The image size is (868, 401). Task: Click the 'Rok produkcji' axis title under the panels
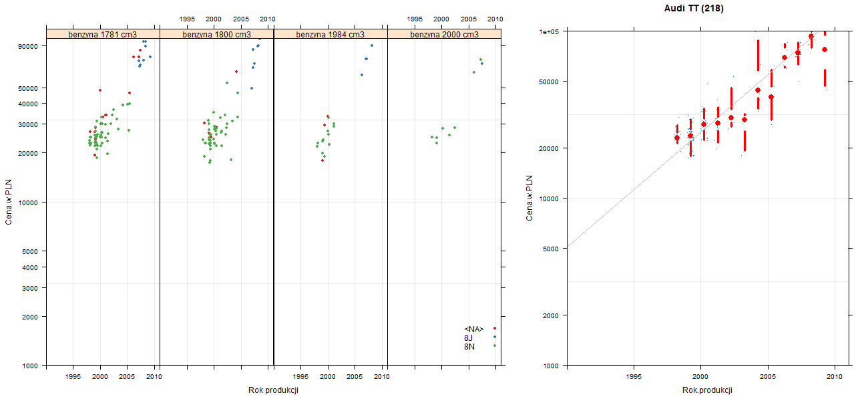pos(274,390)
